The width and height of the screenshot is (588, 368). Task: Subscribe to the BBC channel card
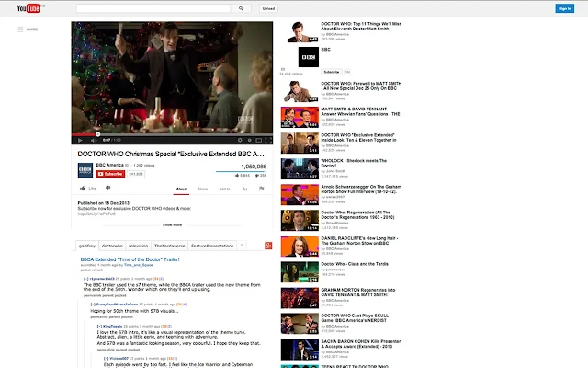[x=331, y=72]
